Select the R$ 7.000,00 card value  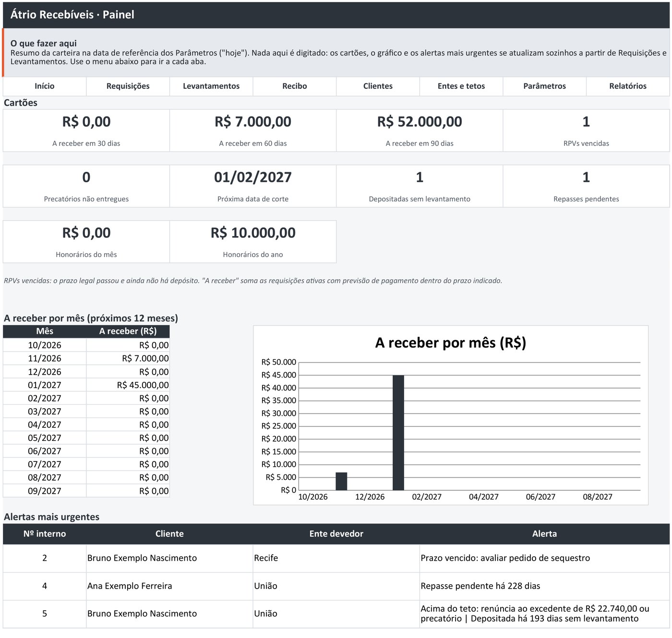click(253, 122)
